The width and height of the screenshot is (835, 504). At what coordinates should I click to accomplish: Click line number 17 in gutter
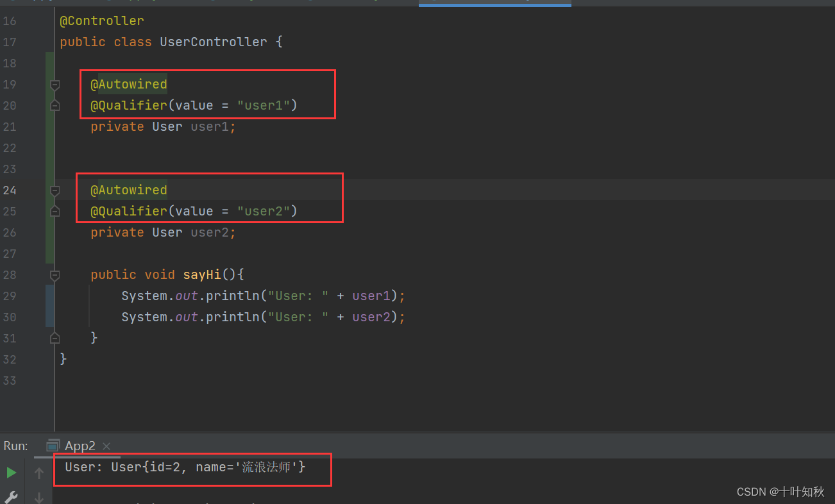click(10, 42)
